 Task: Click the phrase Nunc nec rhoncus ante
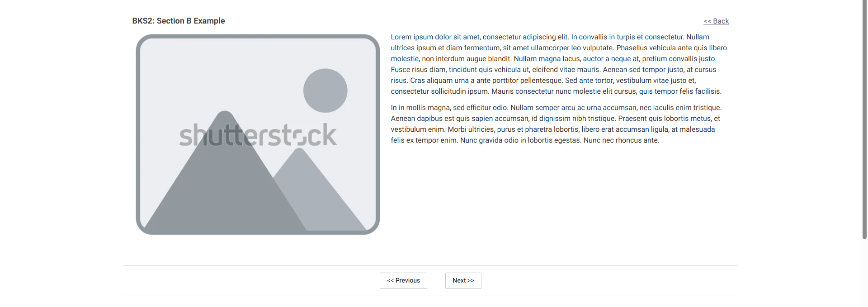(x=621, y=140)
